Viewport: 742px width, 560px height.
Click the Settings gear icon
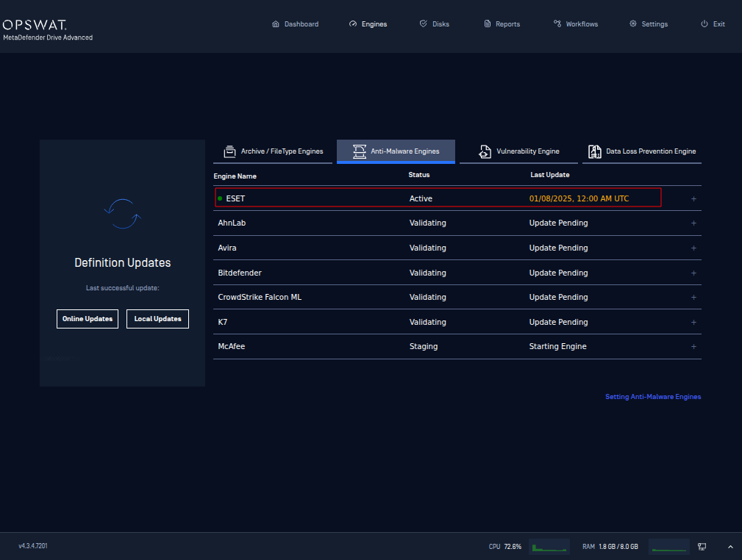(x=633, y=24)
